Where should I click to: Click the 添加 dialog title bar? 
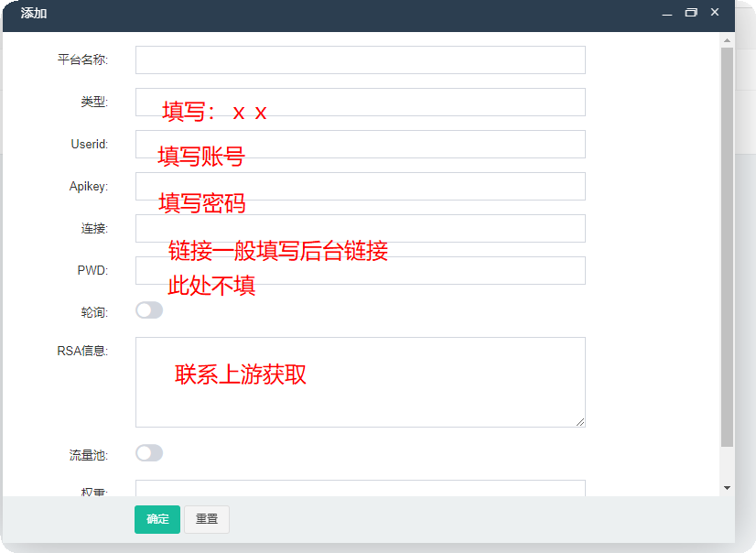338,15
